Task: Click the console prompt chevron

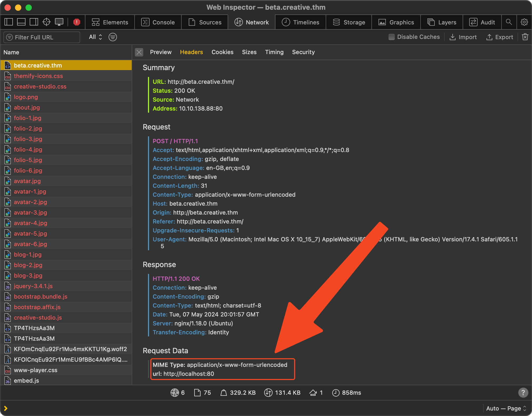Action: coord(6,408)
